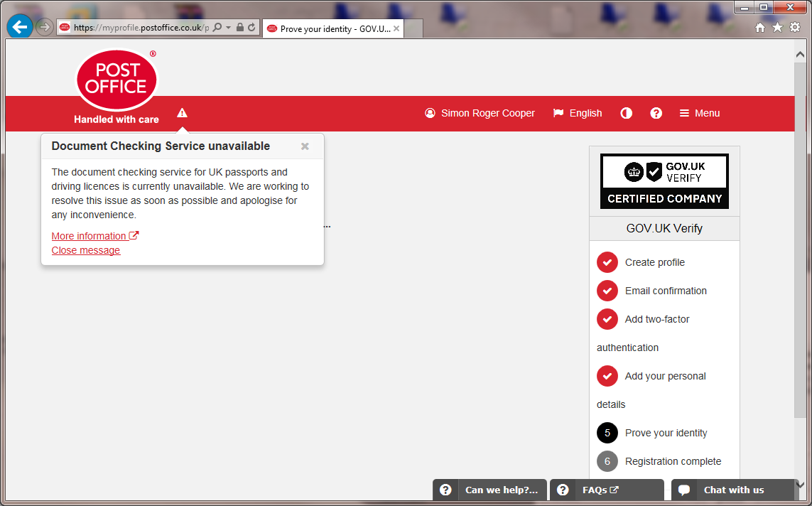Open browser tools gear icon
Screen dimensions: 812x506
tap(795, 28)
